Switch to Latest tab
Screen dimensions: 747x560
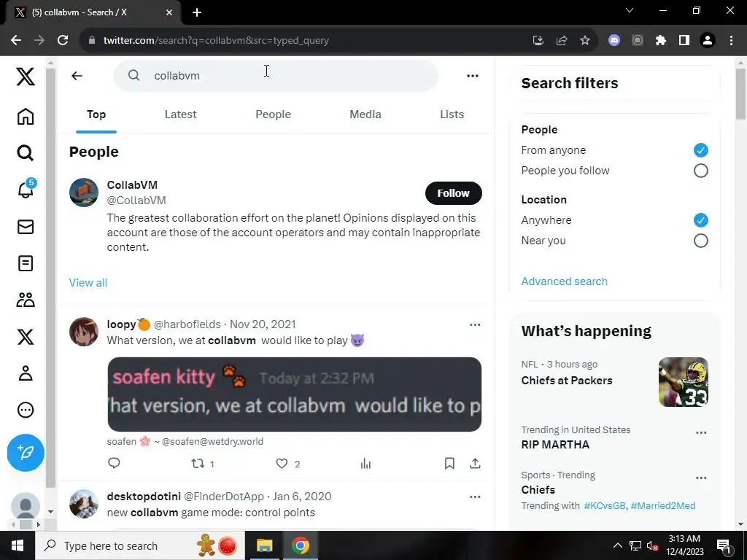tap(181, 114)
